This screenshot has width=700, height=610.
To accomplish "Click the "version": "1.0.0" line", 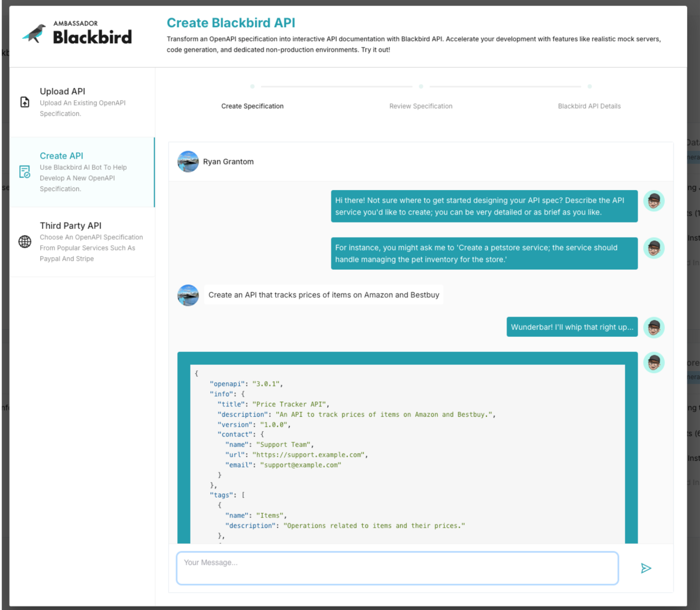I will pyautogui.click(x=254, y=425).
